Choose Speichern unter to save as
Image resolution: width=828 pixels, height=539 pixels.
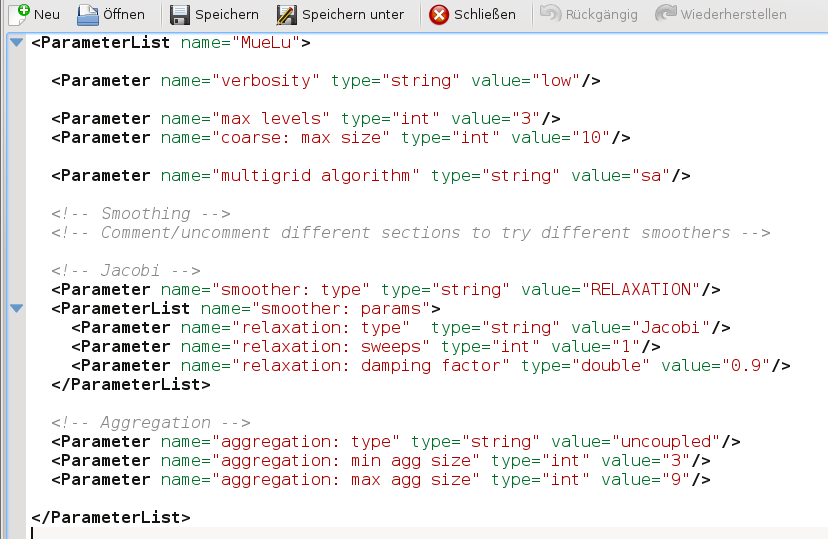point(340,14)
